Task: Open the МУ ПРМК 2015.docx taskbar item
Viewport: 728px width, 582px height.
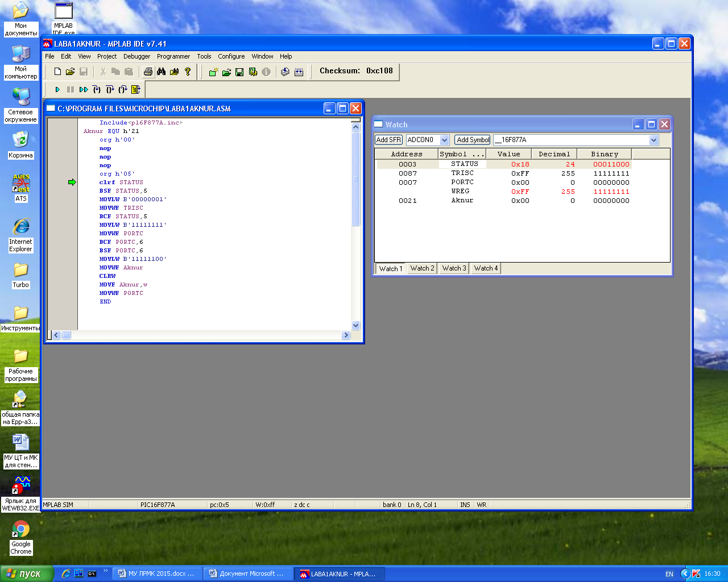Action: tap(156, 573)
